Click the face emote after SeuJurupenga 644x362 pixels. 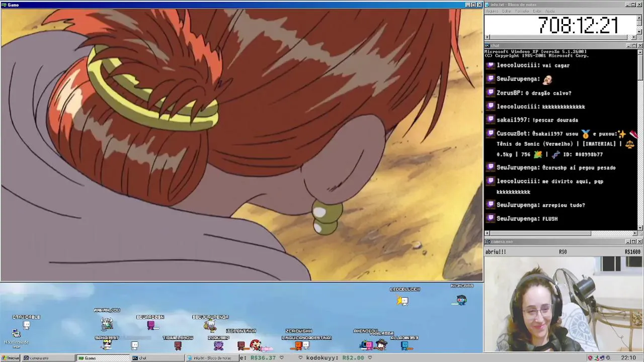[547, 79]
